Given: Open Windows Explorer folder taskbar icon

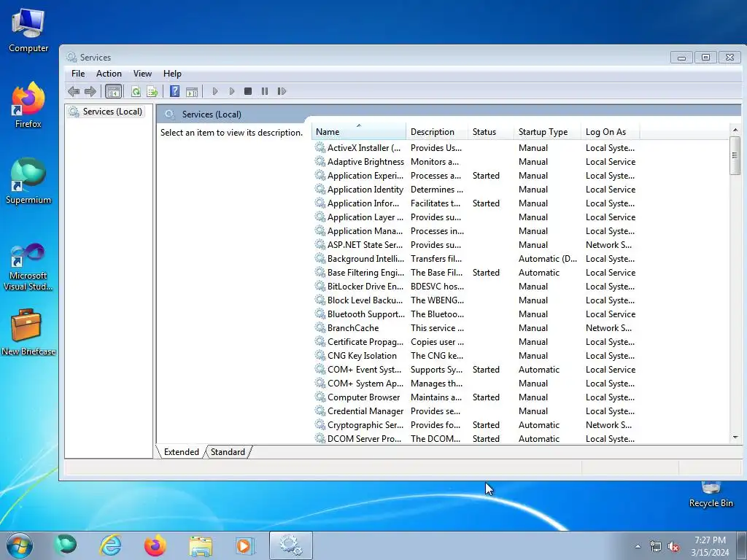Looking at the screenshot, I should 201,545.
